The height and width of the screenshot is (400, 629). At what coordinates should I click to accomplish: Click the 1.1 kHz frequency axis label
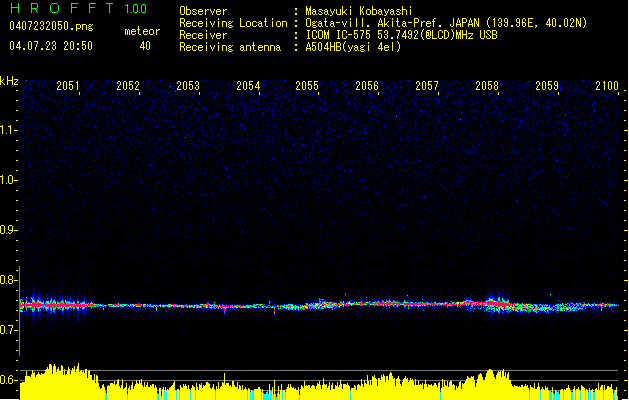(x=8, y=130)
